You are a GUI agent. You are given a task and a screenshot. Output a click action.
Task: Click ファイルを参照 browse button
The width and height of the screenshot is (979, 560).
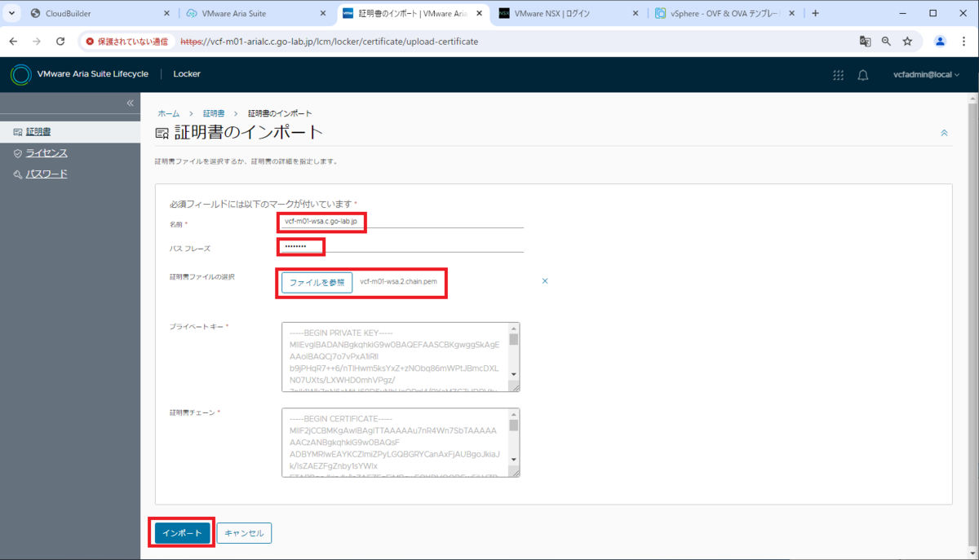pos(317,282)
